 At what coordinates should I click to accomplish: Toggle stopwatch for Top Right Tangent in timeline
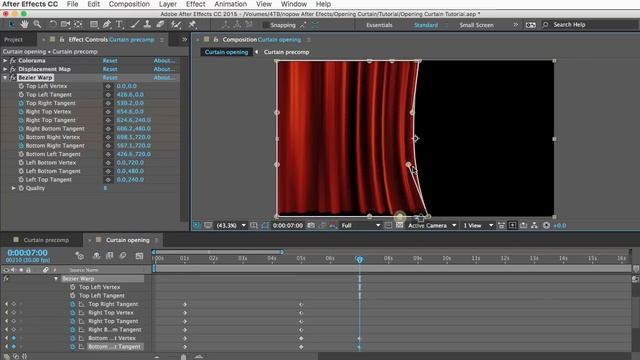click(x=73, y=304)
